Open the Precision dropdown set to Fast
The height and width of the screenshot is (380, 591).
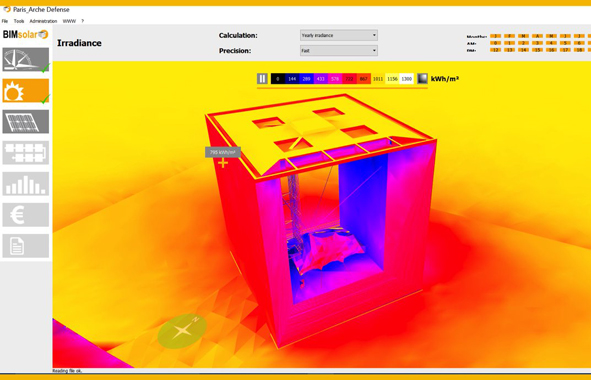(339, 51)
